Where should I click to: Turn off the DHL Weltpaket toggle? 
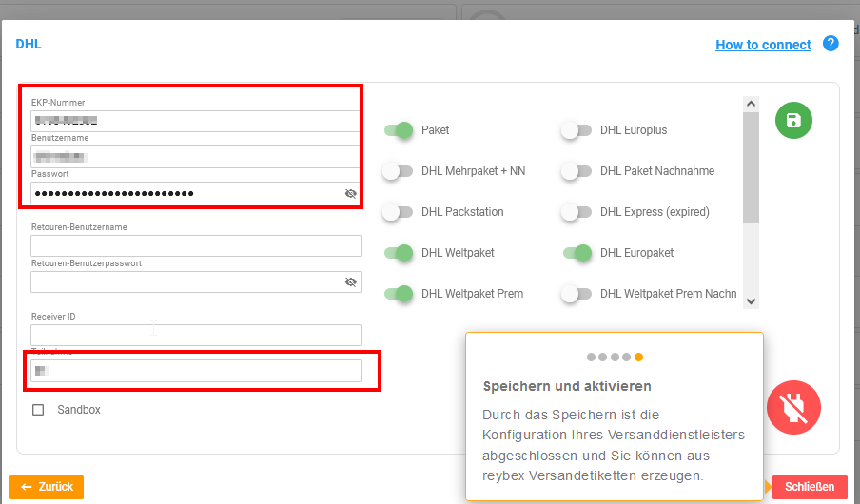coord(399,253)
